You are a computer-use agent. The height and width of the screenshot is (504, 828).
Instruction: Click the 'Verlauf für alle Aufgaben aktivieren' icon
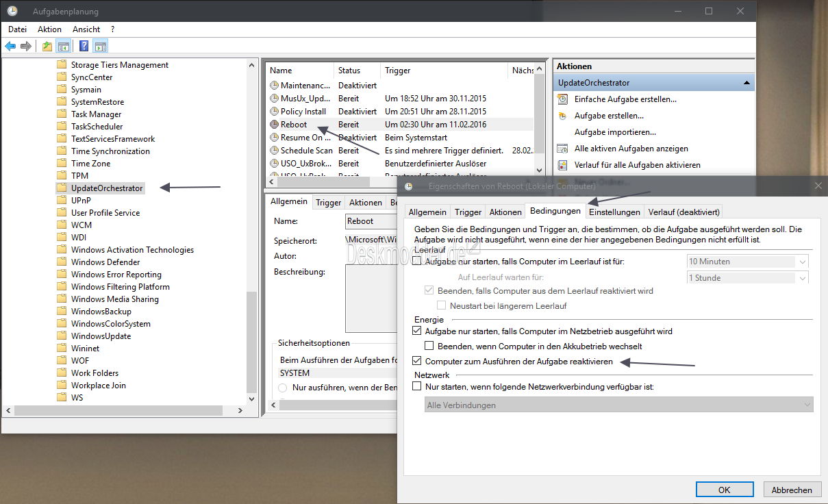pyautogui.click(x=562, y=165)
